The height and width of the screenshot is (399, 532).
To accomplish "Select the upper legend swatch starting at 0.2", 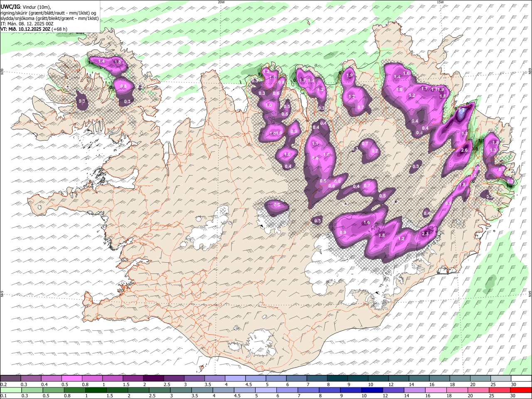I will (x=10, y=379).
